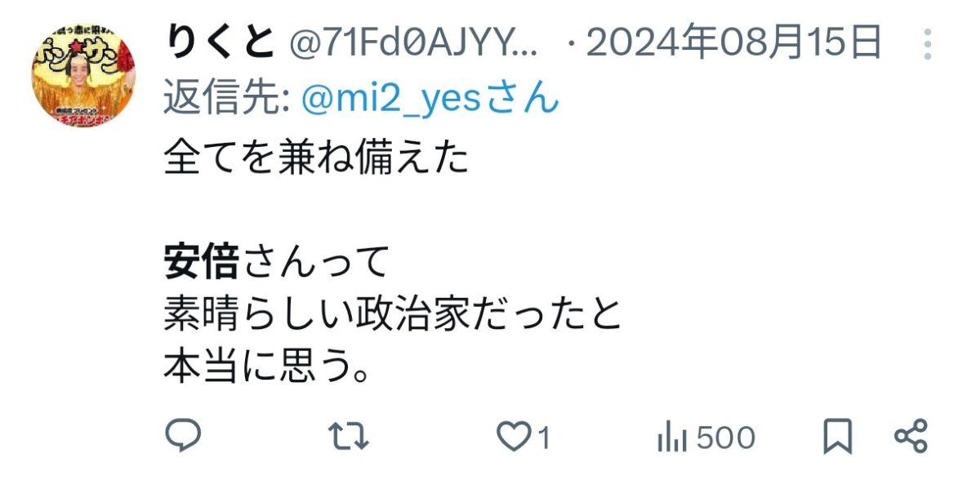
Task: Click the line 素晴らしい政治家だったと
Action: pos(394,316)
